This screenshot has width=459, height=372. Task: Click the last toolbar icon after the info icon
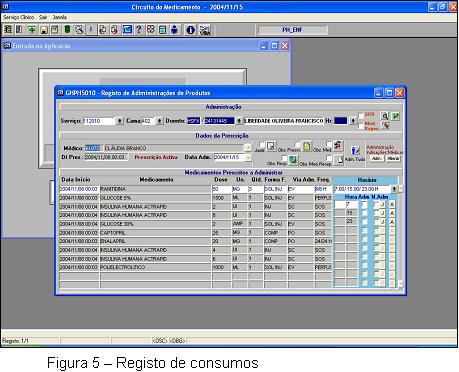click(205, 30)
